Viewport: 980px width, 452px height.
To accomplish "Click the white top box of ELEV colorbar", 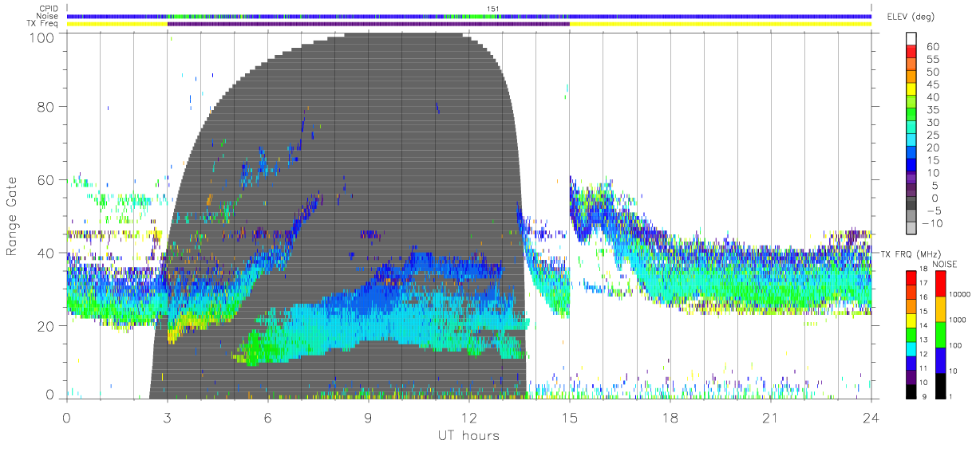I will tap(912, 40).
